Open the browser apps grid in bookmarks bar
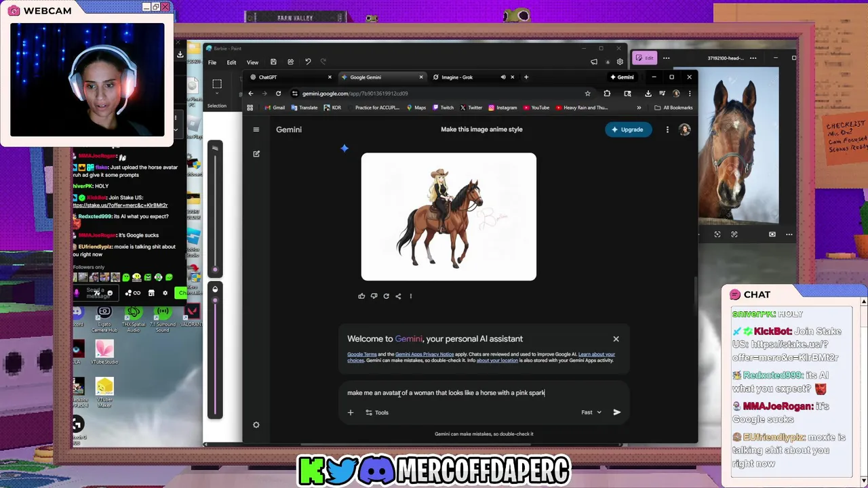Screen dimensions: 868x488 pyautogui.click(x=250, y=108)
